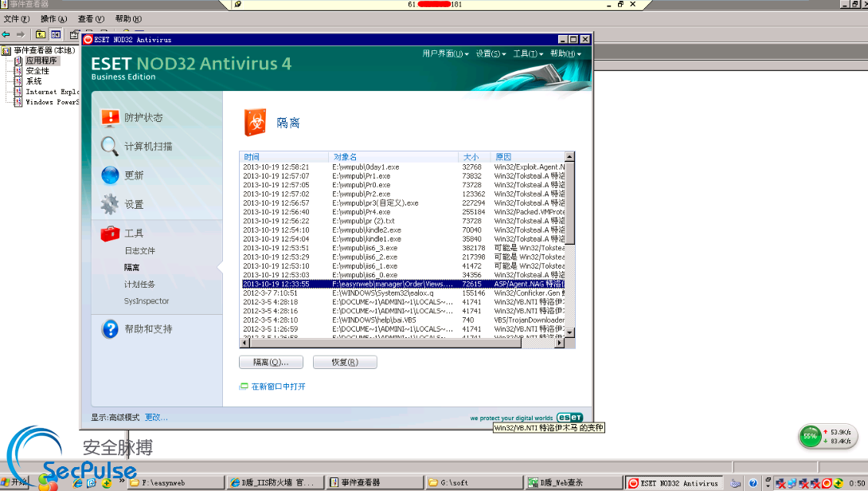Screen dimensions: 868x491
Task: Open 帮助(H) menu in Event Viewer
Action: [x=128, y=19]
